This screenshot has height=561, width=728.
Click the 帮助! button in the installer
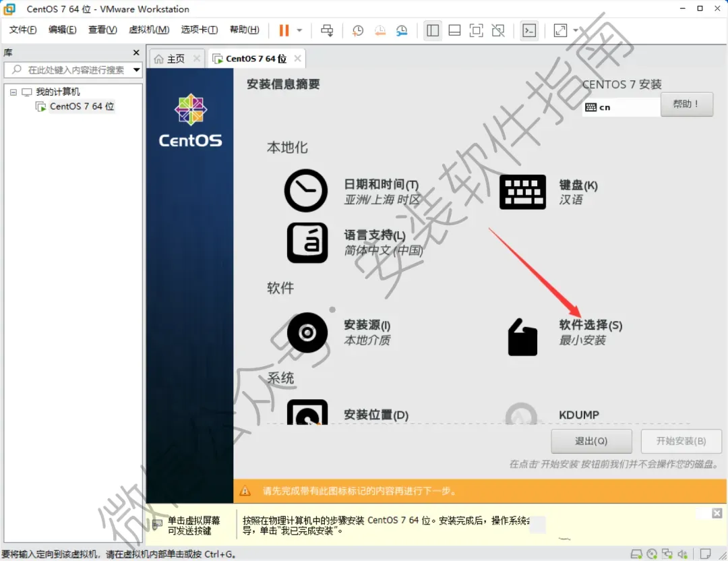click(686, 104)
